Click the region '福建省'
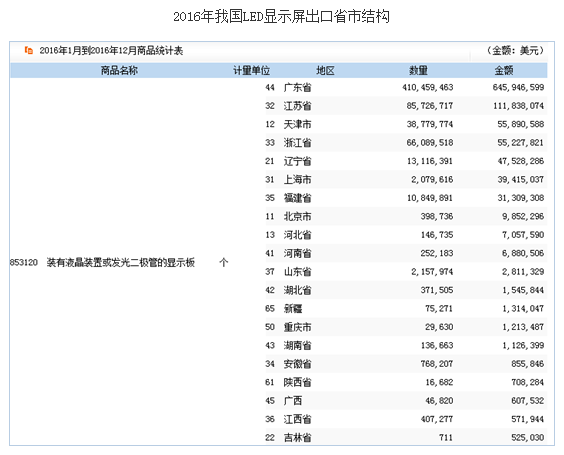The width and height of the screenshot is (564, 455). pyautogui.click(x=297, y=198)
